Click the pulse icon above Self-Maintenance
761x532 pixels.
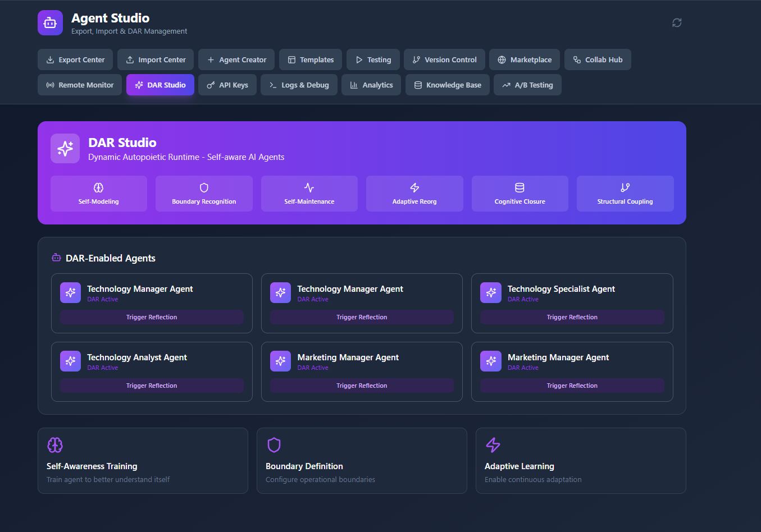click(x=309, y=187)
